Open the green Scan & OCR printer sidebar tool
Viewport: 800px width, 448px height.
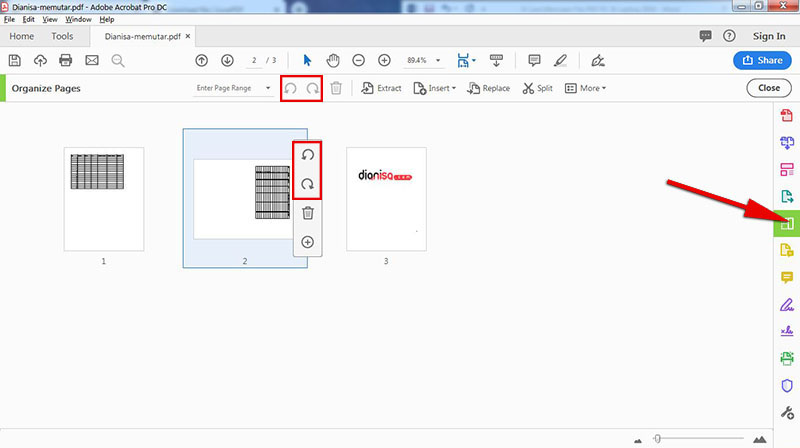pyautogui.click(x=786, y=359)
